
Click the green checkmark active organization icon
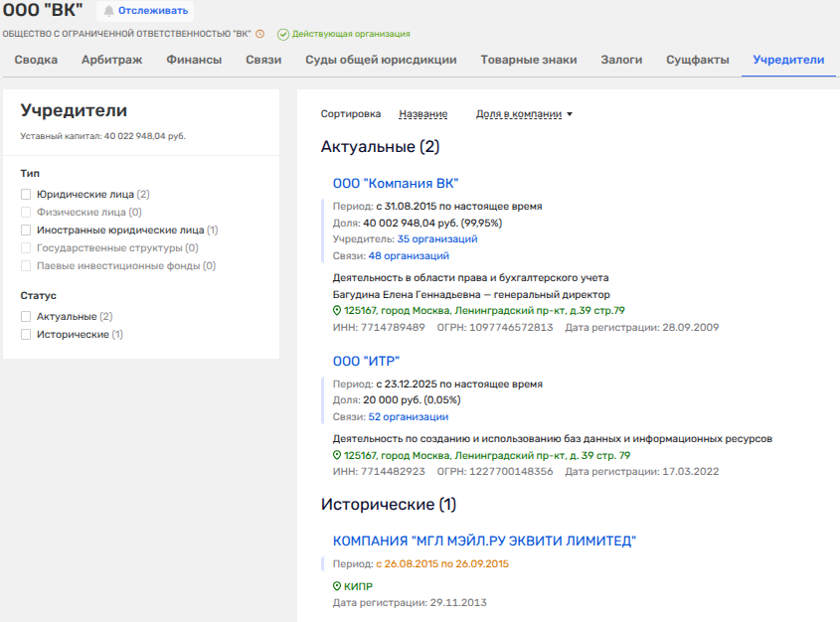click(x=283, y=34)
